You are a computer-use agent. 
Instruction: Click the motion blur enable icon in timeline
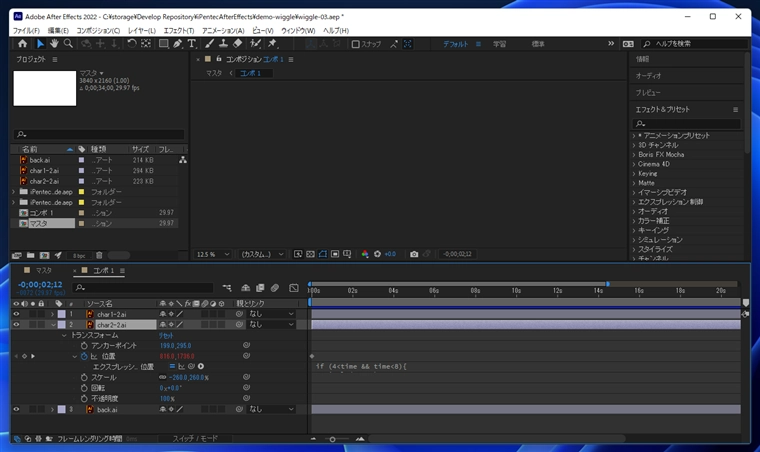point(275,288)
